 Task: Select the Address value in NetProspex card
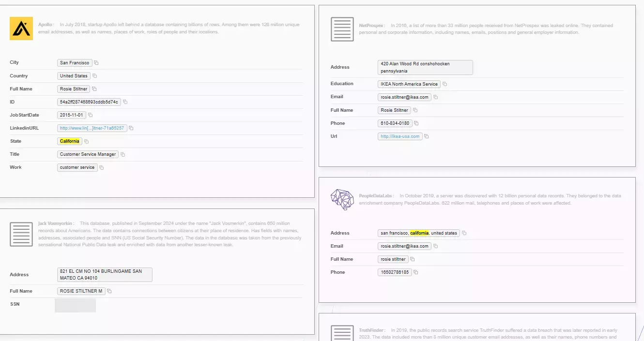(425, 68)
